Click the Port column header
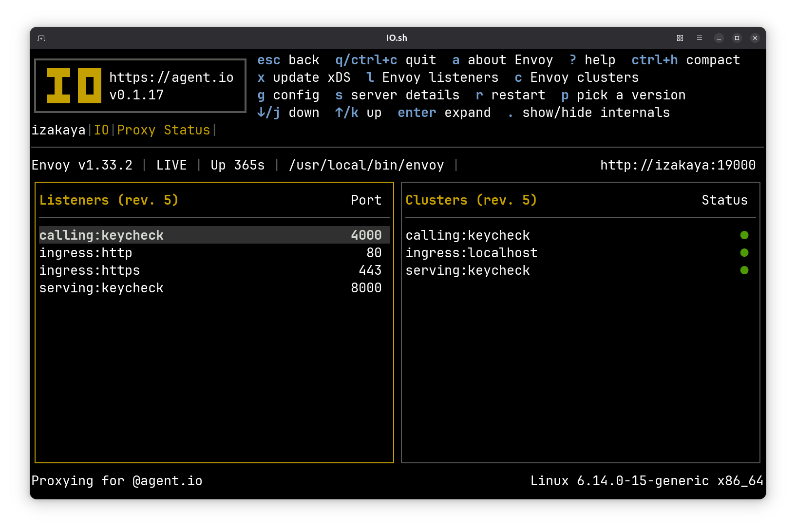The width and height of the screenshot is (796, 532). (x=366, y=200)
